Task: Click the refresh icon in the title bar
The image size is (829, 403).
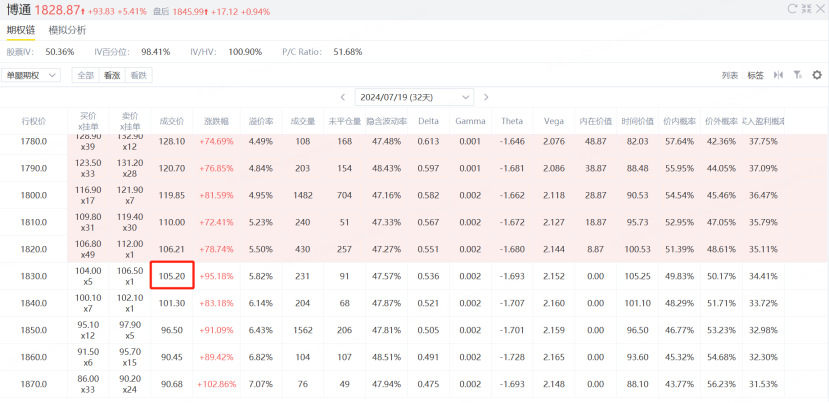Action: click(x=792, y=8)
